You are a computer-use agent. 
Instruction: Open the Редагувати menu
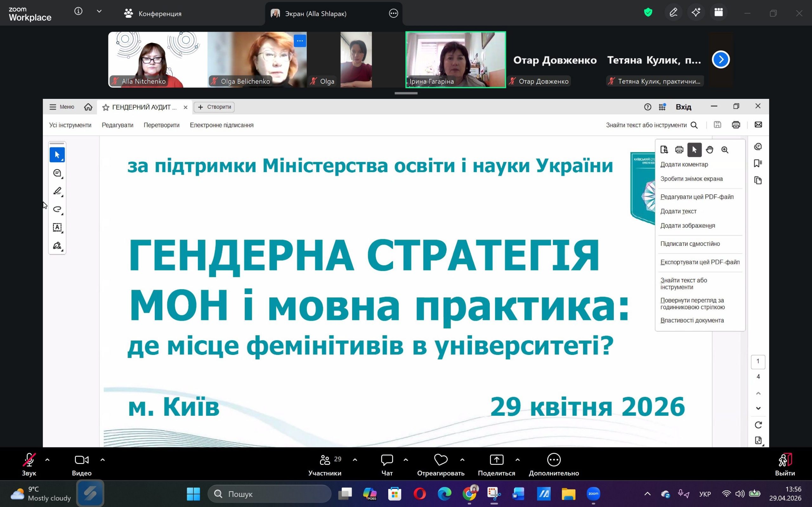(x=117, y=125)
